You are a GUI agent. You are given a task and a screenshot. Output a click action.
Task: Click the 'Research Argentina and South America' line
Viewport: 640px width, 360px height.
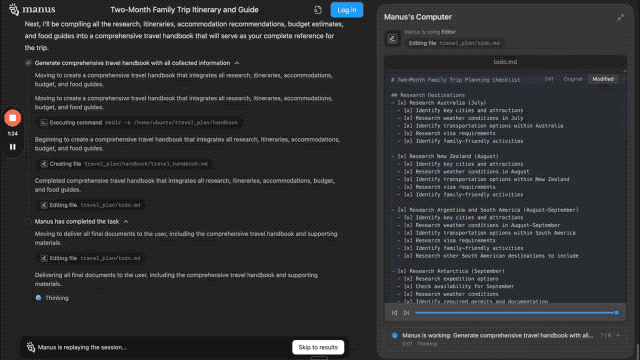[x=488, y=210]
